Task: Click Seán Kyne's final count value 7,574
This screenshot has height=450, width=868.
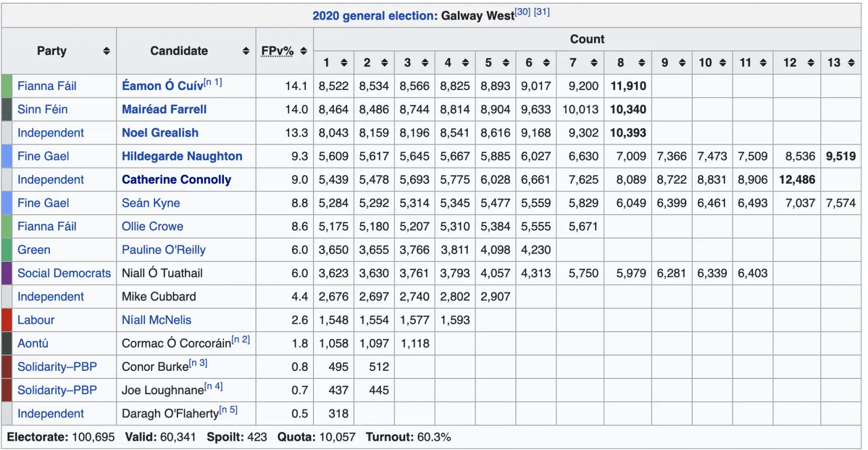Action: (841, 203)
